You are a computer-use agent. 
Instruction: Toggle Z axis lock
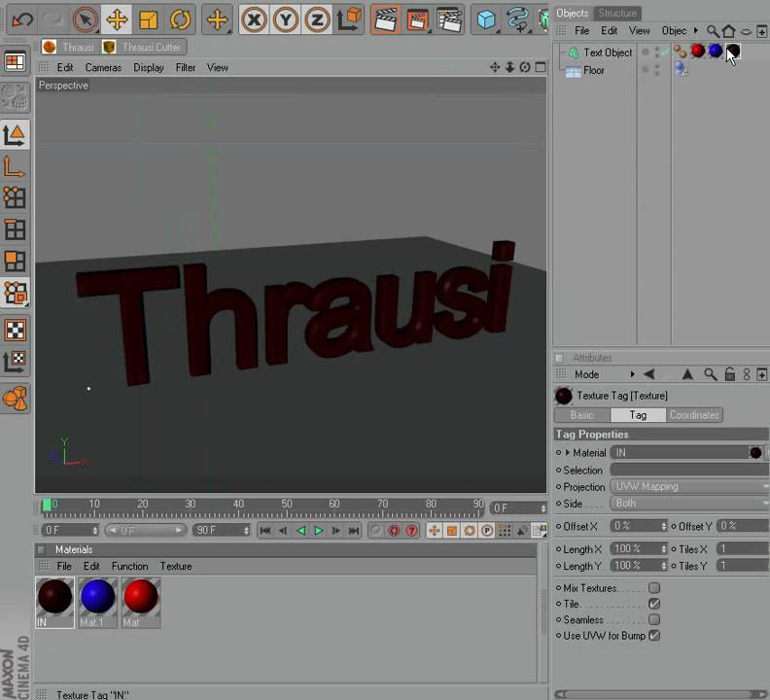[317, 19]
